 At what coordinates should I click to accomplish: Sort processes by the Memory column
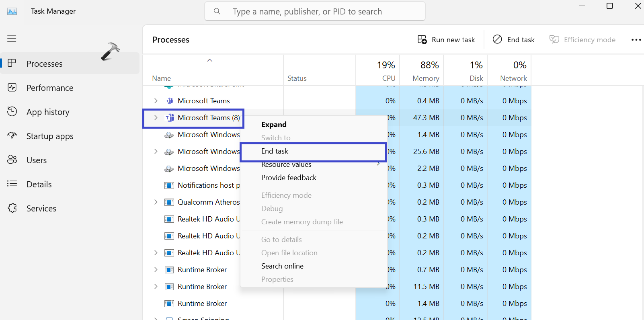tap(425, 71)
